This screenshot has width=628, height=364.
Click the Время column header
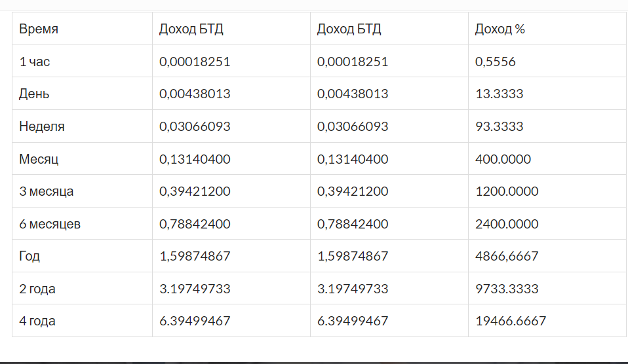[x=39, y=29]
